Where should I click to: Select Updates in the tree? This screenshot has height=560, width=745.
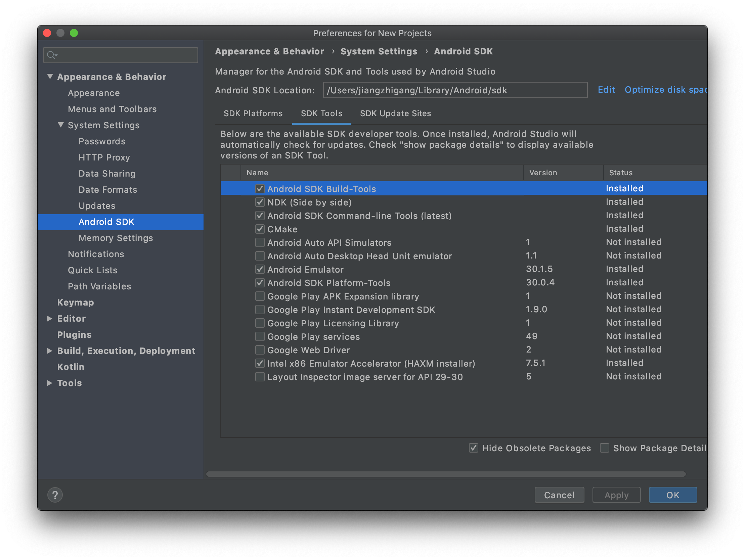(x=97, y=206)
